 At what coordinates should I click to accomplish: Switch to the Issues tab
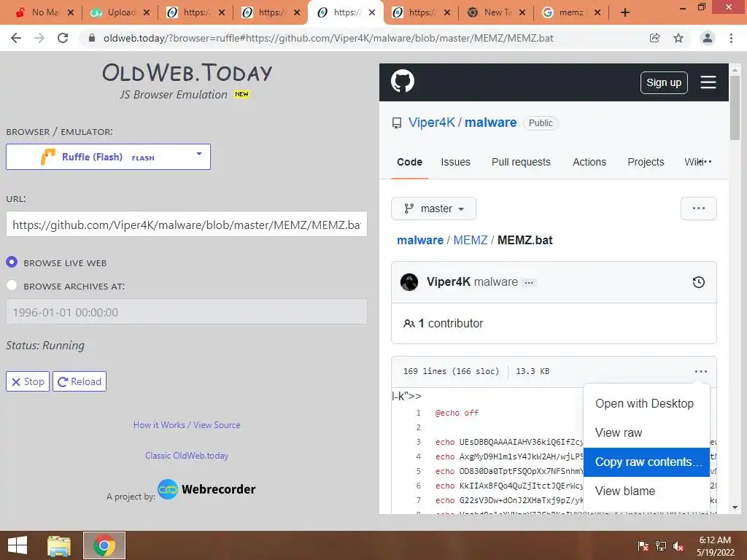455,162
